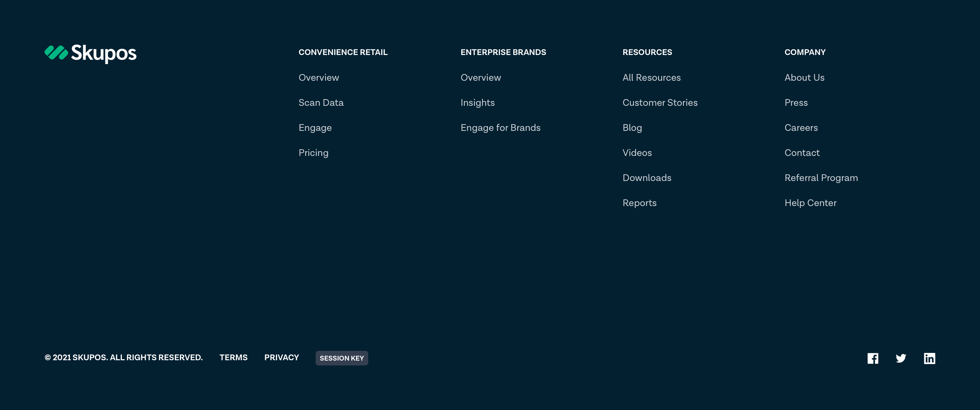
Task: Open the Skupos Facebook page
Action: [x=873, y=358]
